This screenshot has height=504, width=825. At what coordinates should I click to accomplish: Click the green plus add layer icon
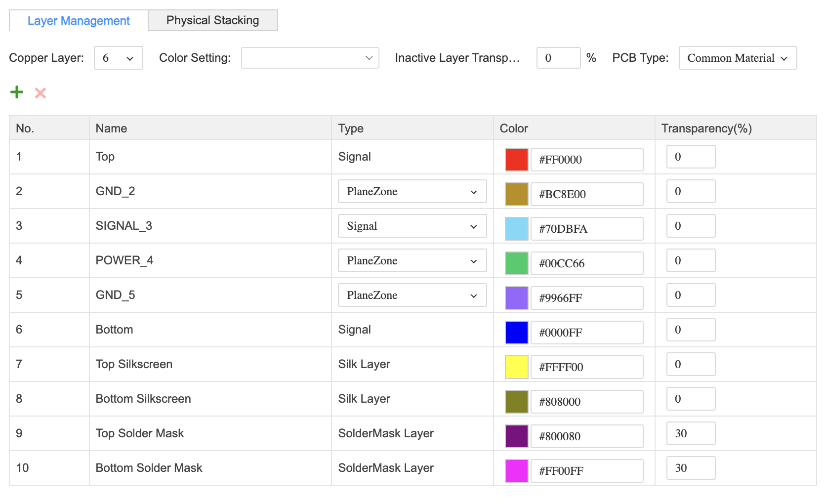(17, 92)
